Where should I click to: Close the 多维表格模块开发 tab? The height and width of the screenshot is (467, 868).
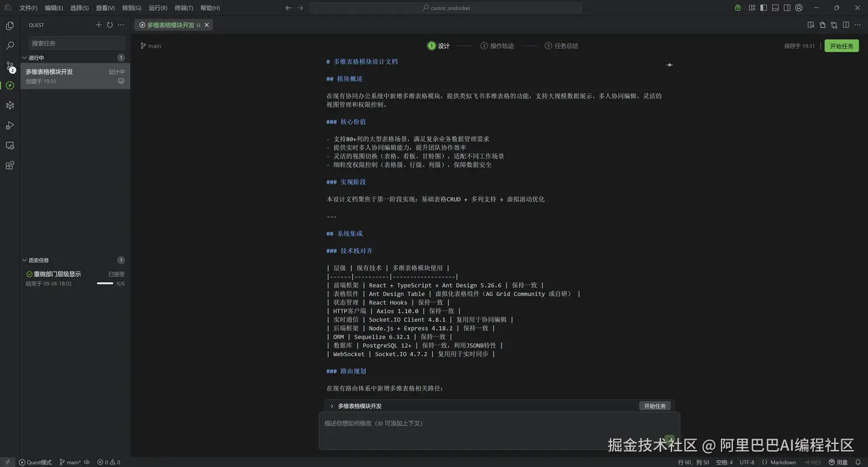pos(207,25)
